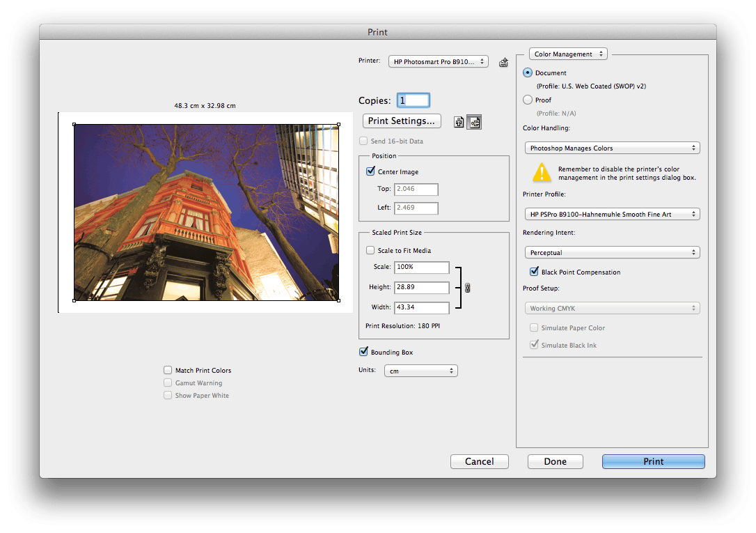Click the Cancel button

tap(479, 462)
